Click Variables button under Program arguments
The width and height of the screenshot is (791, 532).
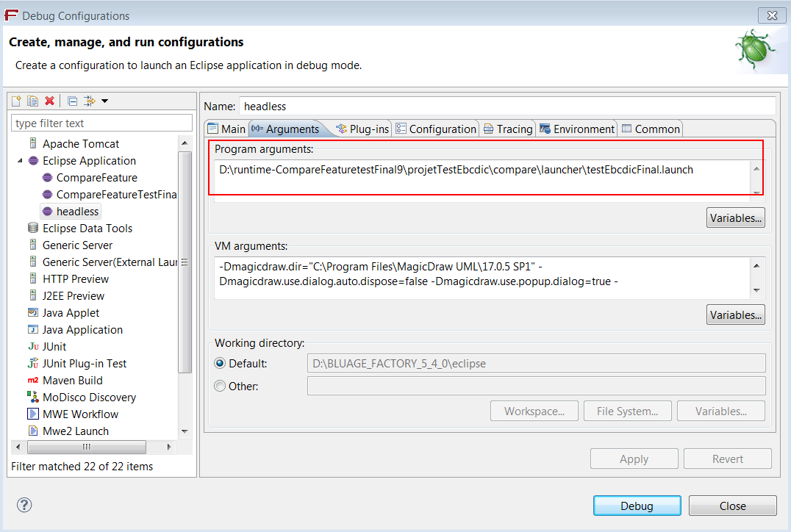pyautogui.click(x=736, y=218)
